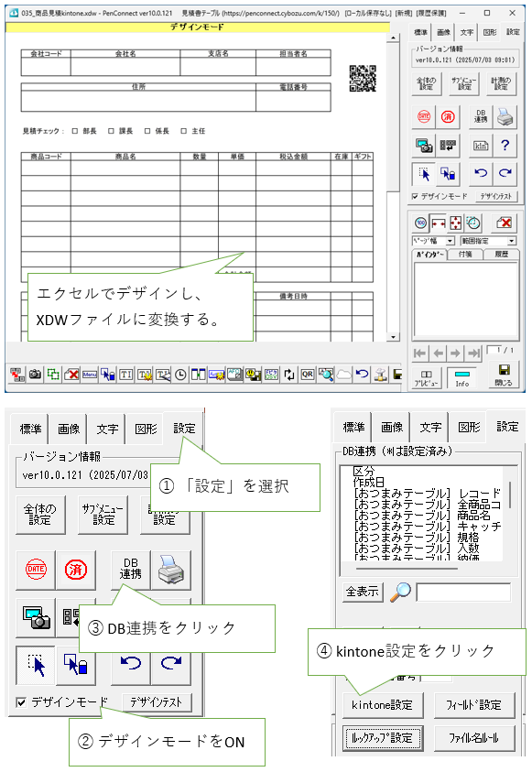This screenshot has width=532, height=772.
Task: Click the document's vertical scrollbar down arrow
Action: point(393,337)
